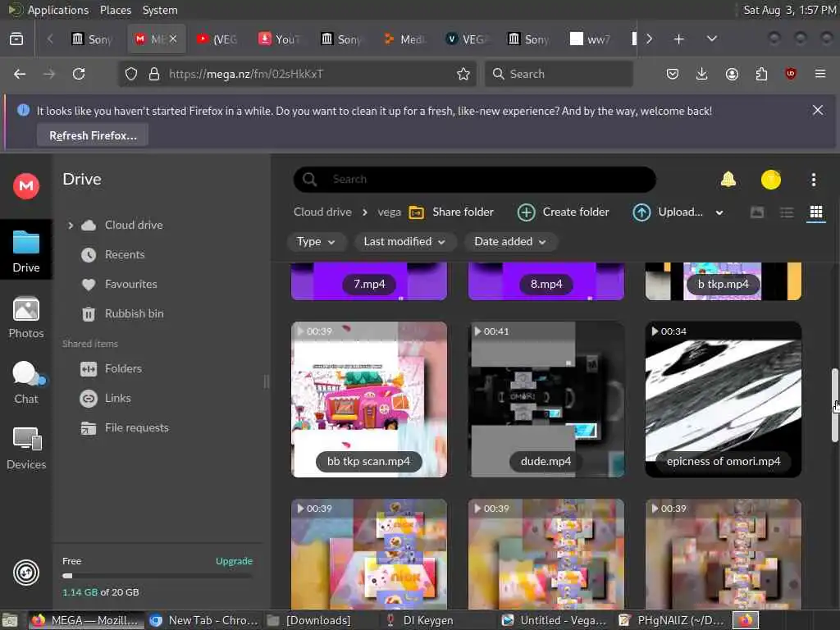
Task: Open the Chat section
Action: 25,382
